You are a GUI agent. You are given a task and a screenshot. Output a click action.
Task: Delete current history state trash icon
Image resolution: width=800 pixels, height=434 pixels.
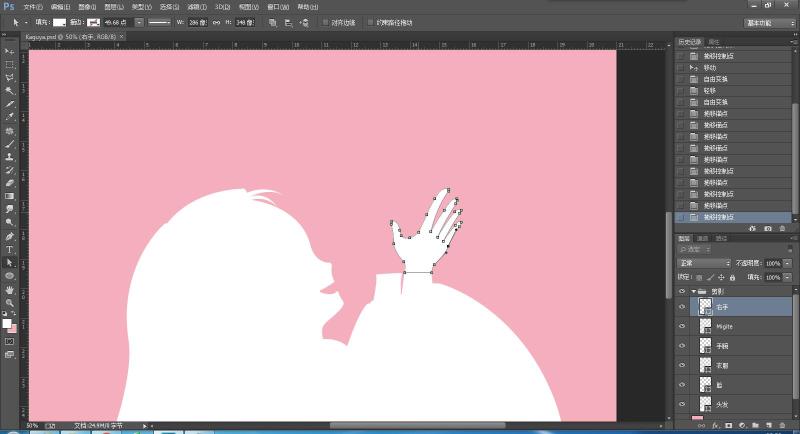click(x=783, y=229)
